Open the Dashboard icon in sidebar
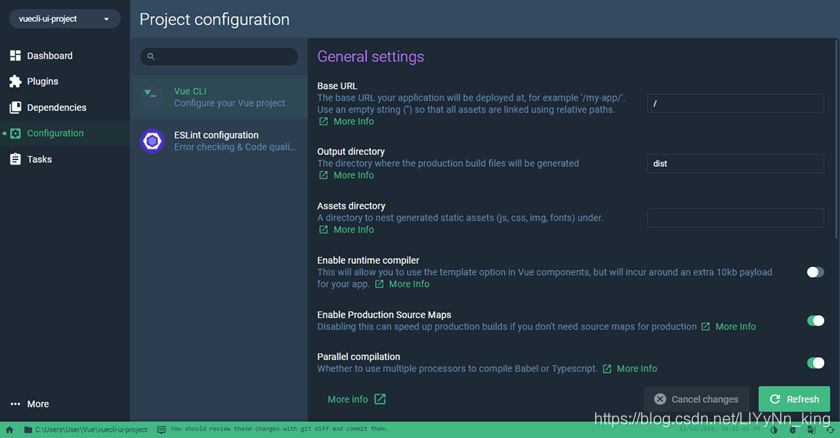Screen dimensions: 840x438 pos(16,56)
